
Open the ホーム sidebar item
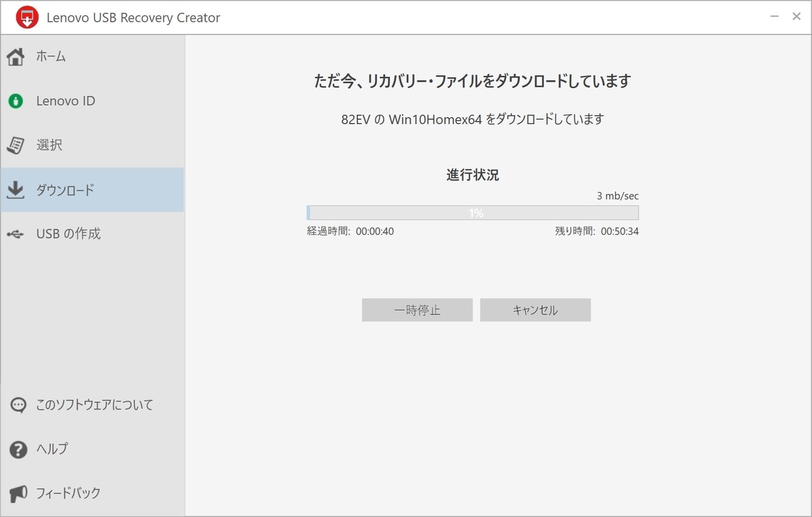coord(92,57)
